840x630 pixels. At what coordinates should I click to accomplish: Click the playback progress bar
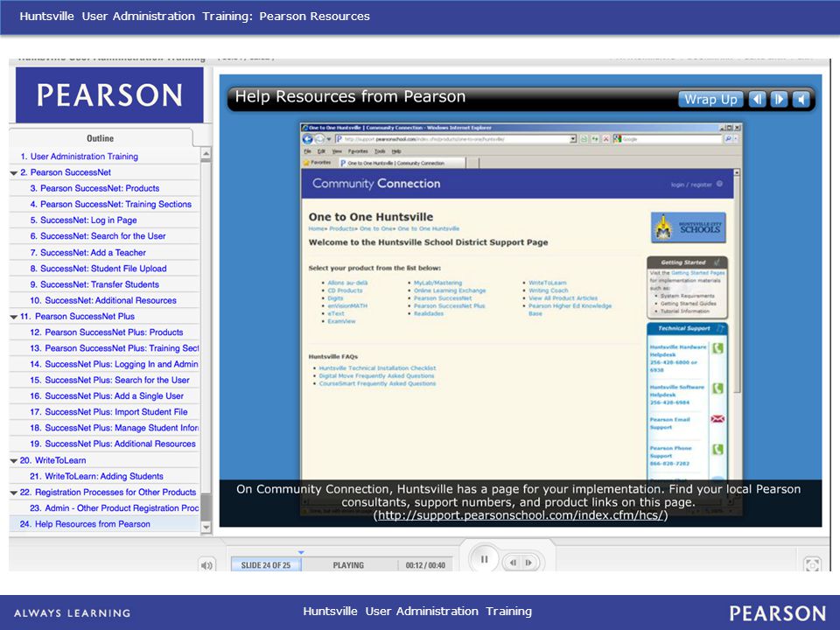coord(342,564)
